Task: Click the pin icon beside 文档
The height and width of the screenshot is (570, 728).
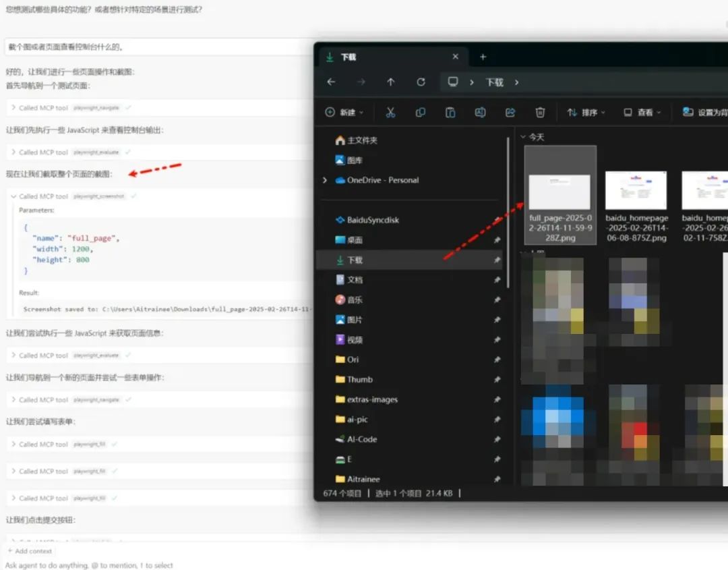Action: point(497,280)
